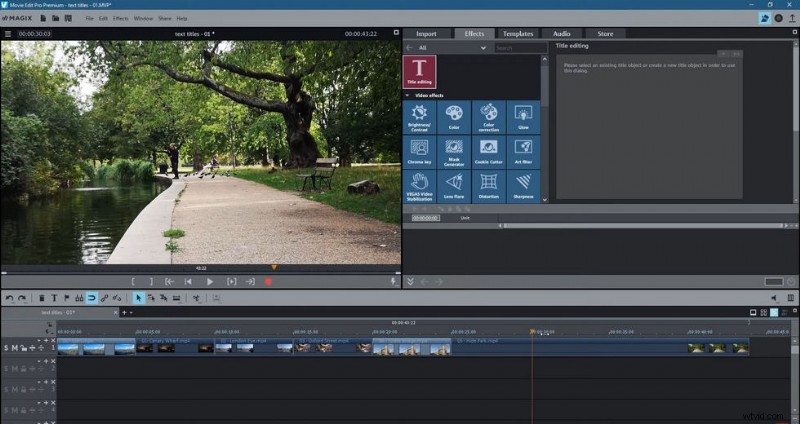Open the File menu

[x=90, y=18]
